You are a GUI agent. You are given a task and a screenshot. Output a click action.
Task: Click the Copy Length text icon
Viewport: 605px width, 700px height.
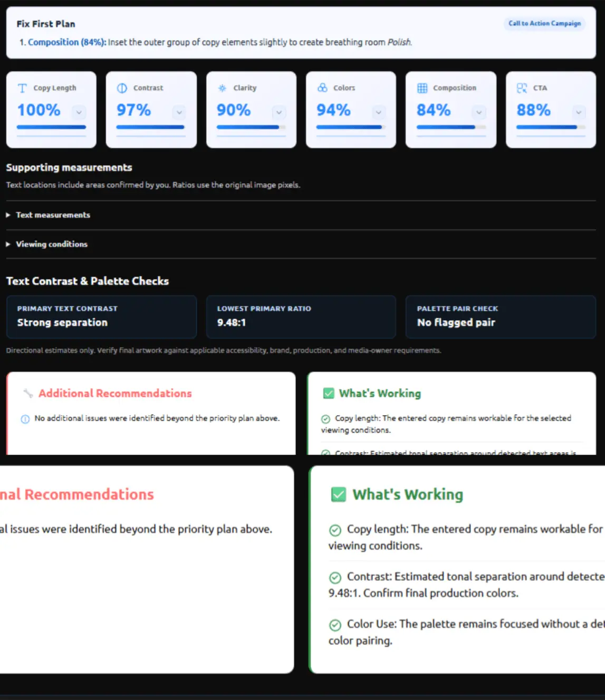pyautogui.click(x=22, y=88)
